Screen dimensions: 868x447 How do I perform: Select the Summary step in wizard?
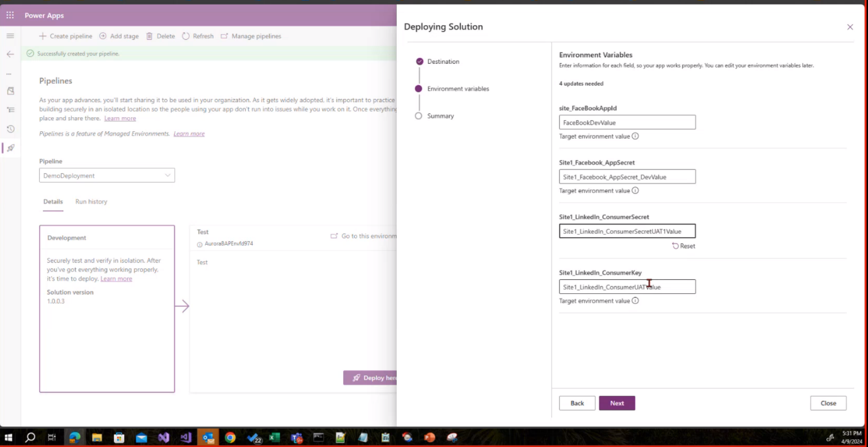tap(435, 116)
